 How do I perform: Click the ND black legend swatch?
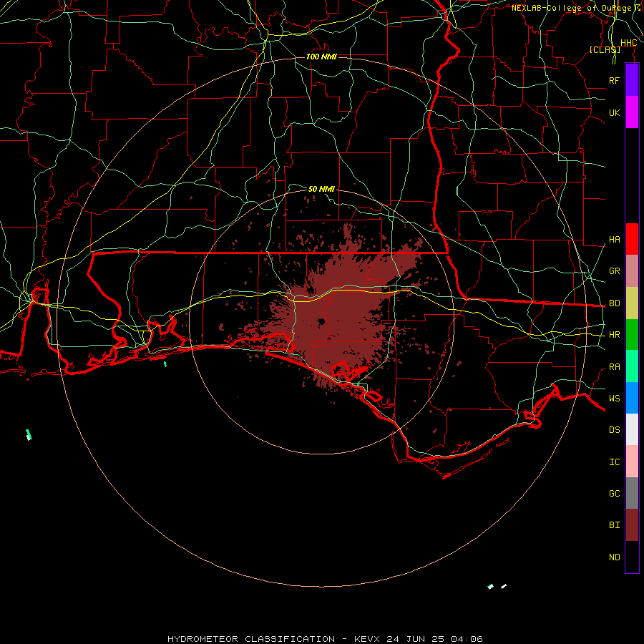pos(632,557)
